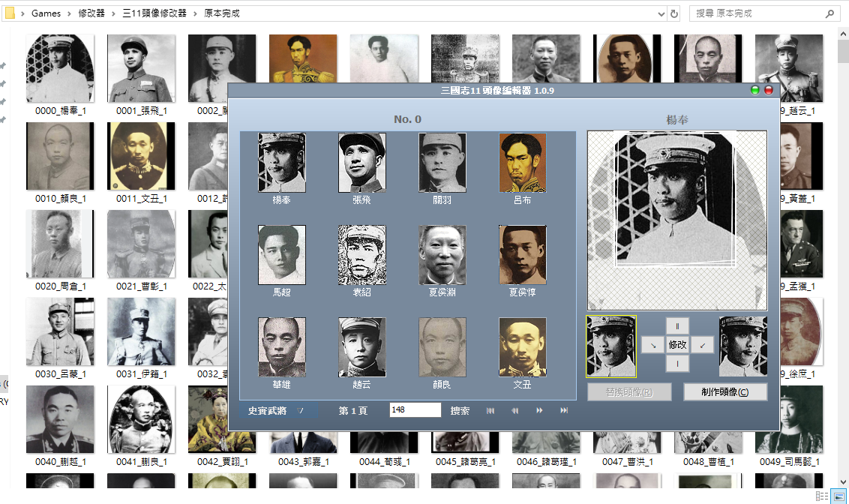The width and height of the screenshot is (849, 504).
Task: Select file 0011_文丑_1 in Explorer
Action: point(141,163)
